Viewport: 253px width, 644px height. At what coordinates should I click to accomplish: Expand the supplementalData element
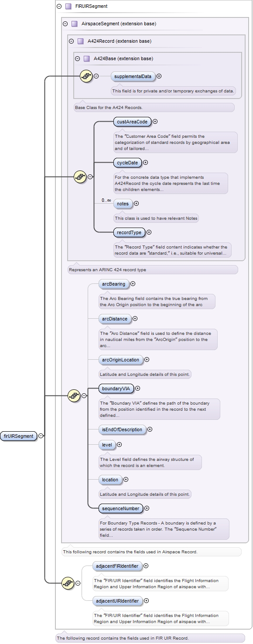point(159,76)
